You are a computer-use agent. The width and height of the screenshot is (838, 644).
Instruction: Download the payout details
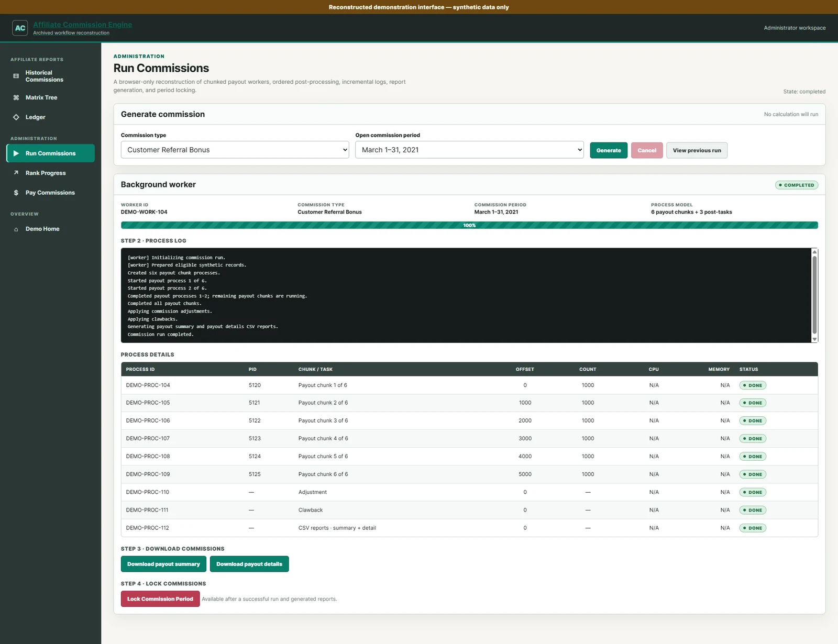tap(249, 564)
